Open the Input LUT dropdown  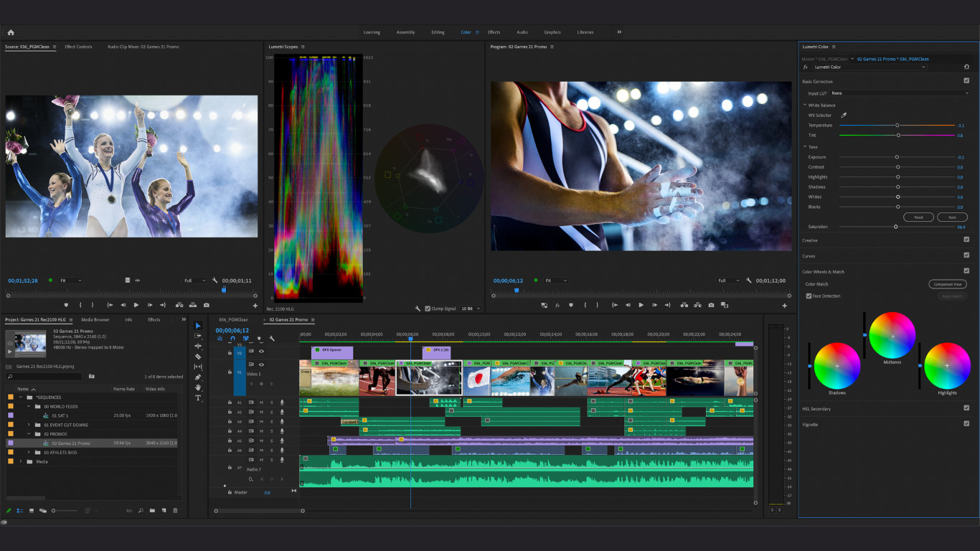pos(900,93)
